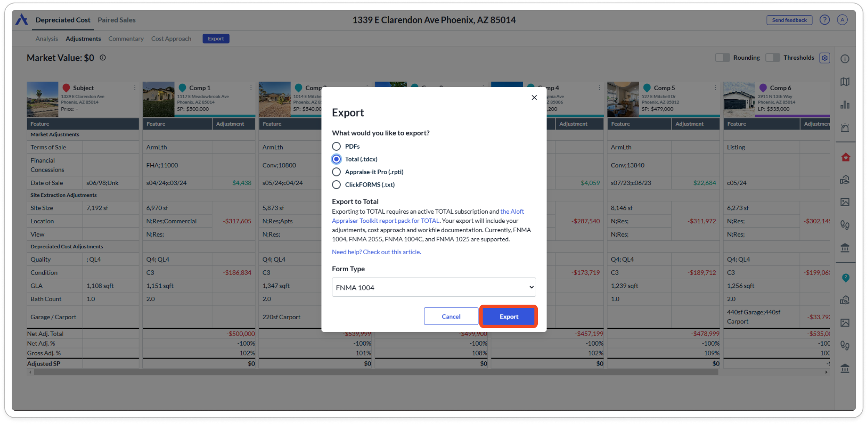This screenshot has height=424, width=868.
Task: Cancel the Export dialog
Action: (x=451, y=316)
